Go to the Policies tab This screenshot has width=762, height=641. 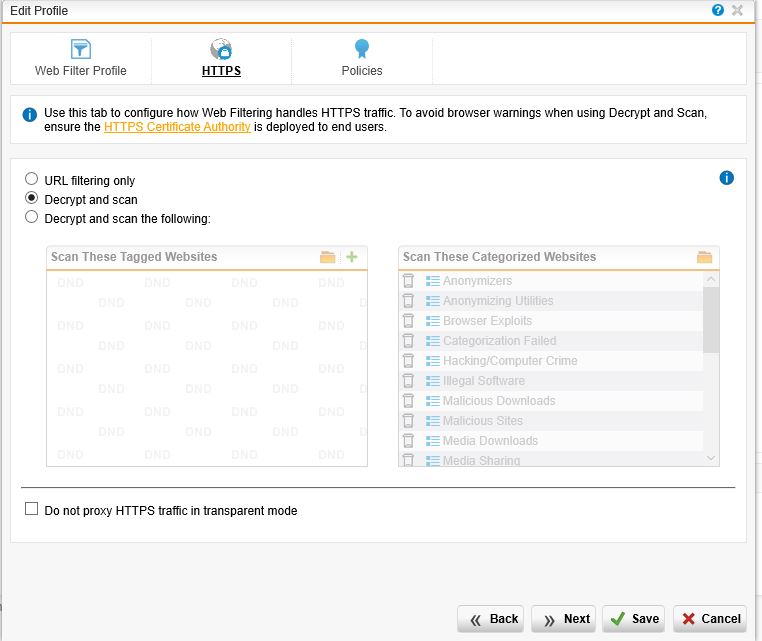362,58
